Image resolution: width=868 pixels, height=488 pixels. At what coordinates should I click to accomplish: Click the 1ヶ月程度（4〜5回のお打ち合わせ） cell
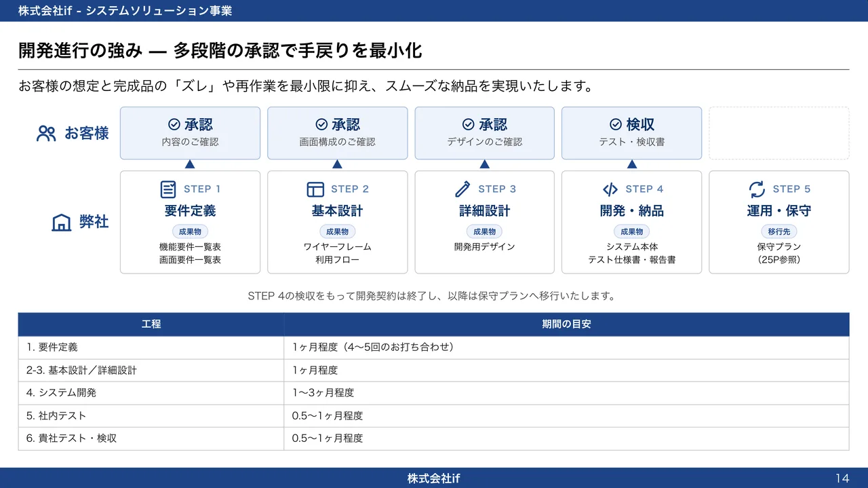[566, 348]
